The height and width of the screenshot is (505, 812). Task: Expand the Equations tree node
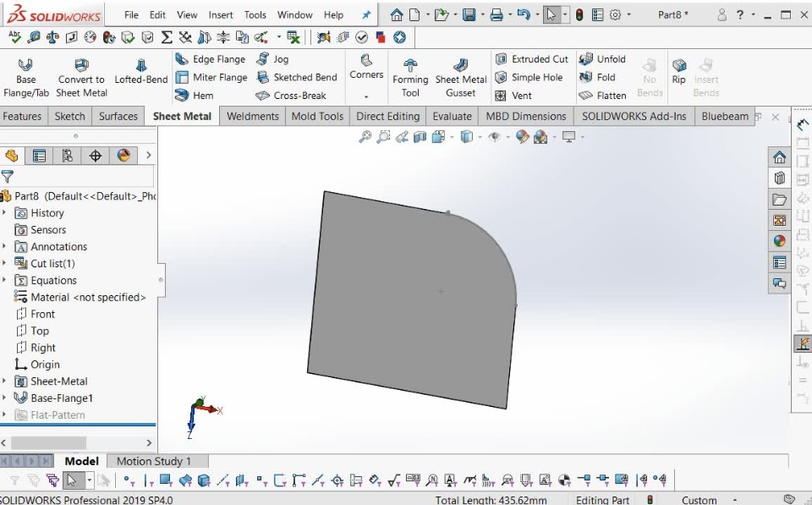click(x=5, y=280)
